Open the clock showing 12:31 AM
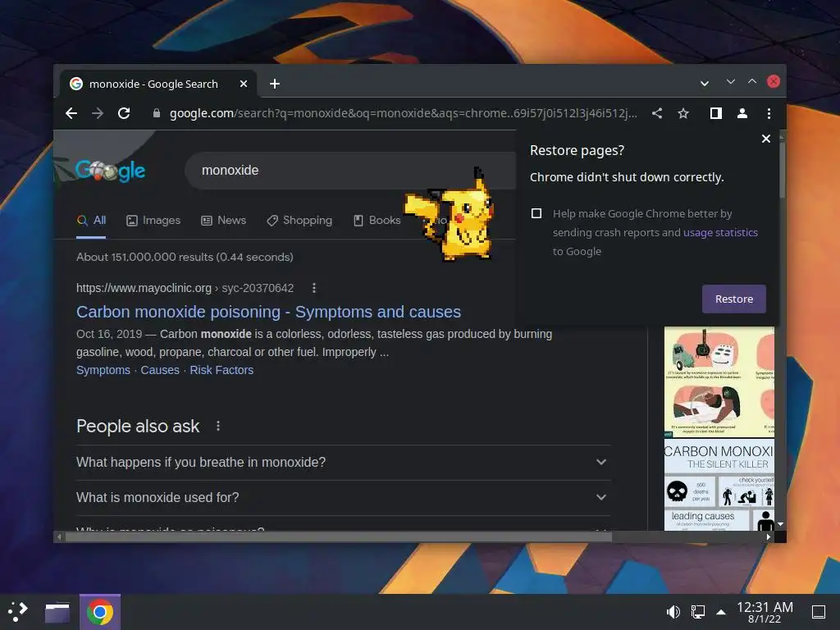 (765, 612)
